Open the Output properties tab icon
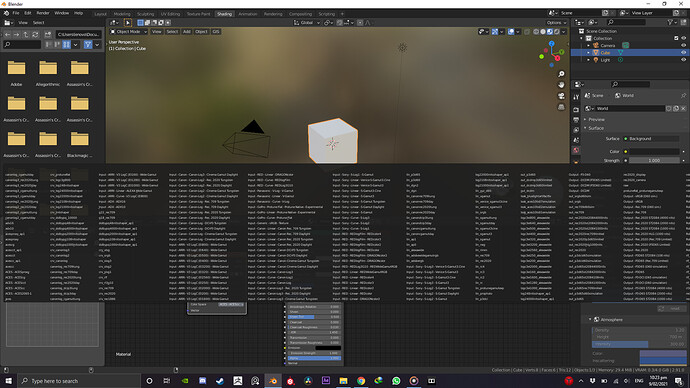 (576, 120)
